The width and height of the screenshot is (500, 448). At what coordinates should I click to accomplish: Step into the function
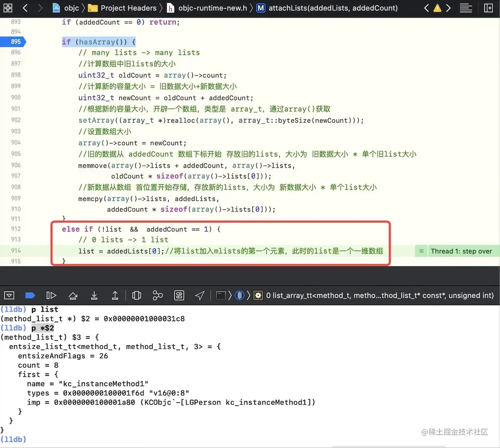(94, 296)
